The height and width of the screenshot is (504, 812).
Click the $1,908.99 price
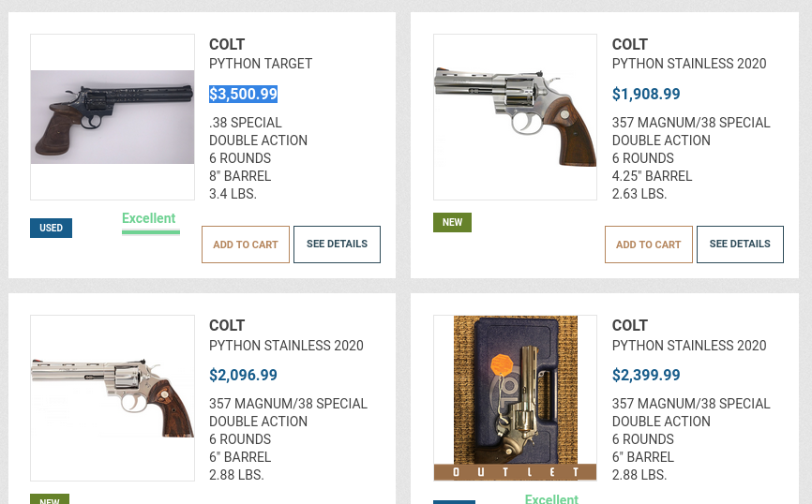(x=646, y=94)
